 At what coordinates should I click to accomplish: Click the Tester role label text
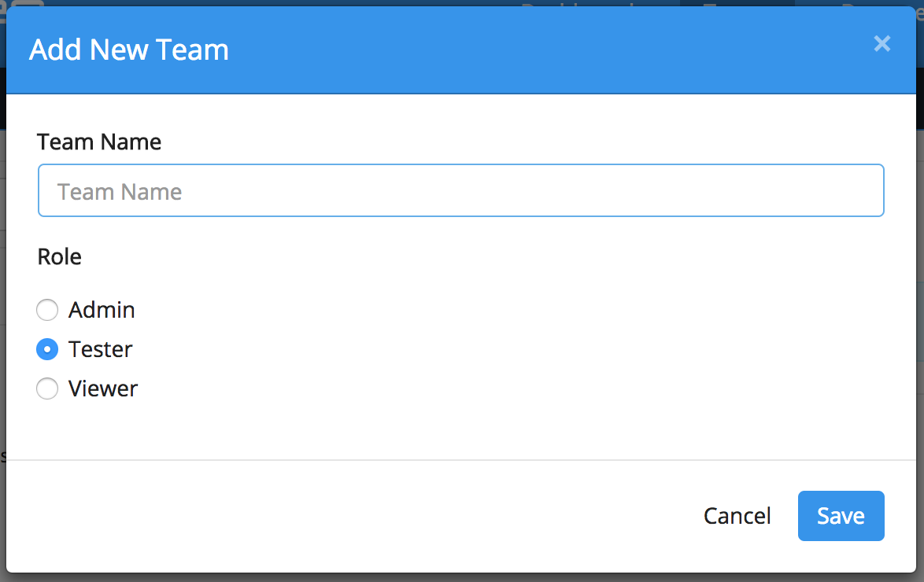[x=100, y=349]
